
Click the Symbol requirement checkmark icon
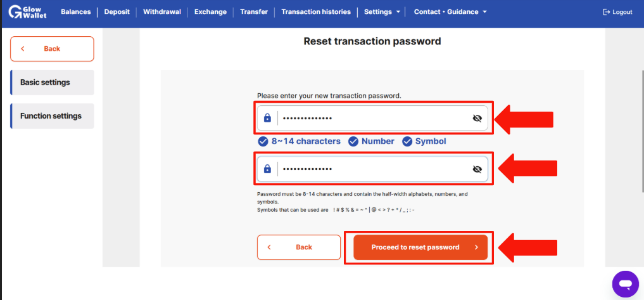407,141
